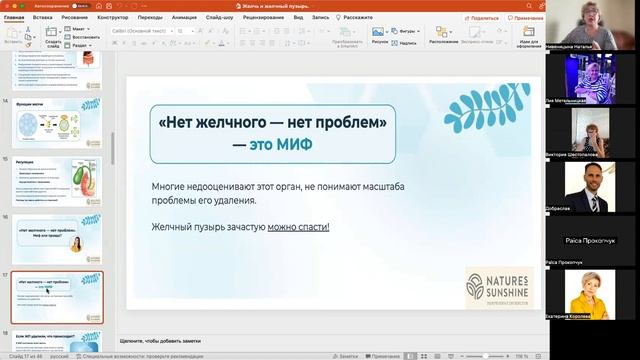Click the можно спасти underlined link
The width and height of the screenshot is (640, 360).
point(298,227)
